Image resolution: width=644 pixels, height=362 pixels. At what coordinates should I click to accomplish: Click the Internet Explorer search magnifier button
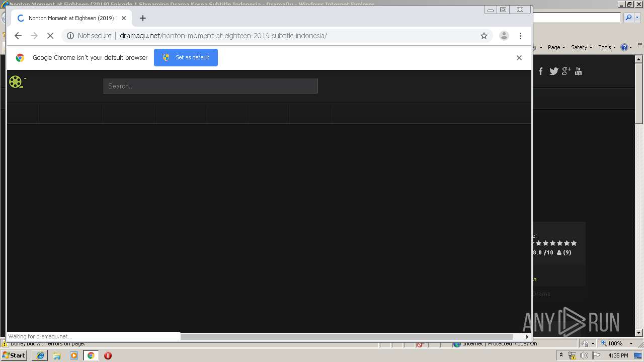pos(629,18)
